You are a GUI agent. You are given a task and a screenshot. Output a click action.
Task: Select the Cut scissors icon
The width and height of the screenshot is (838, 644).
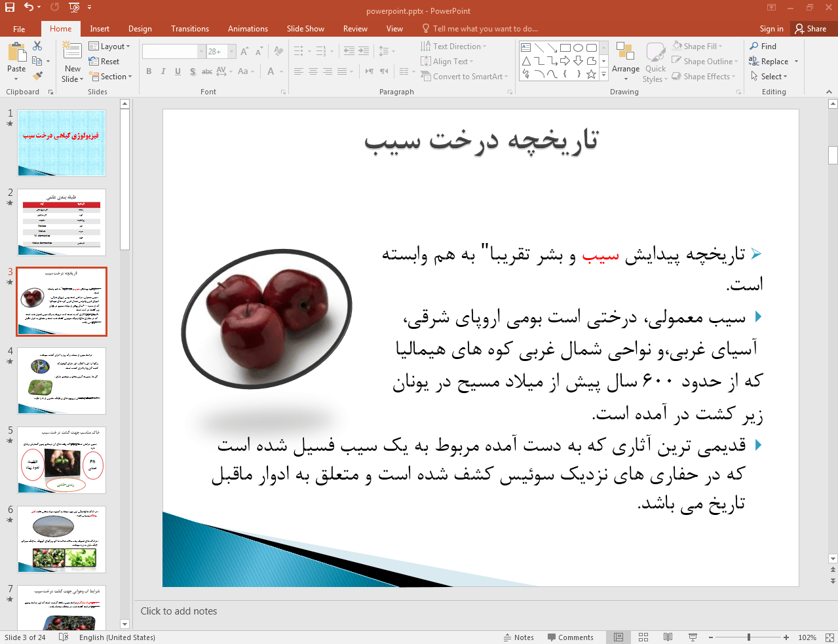(37, 46)
